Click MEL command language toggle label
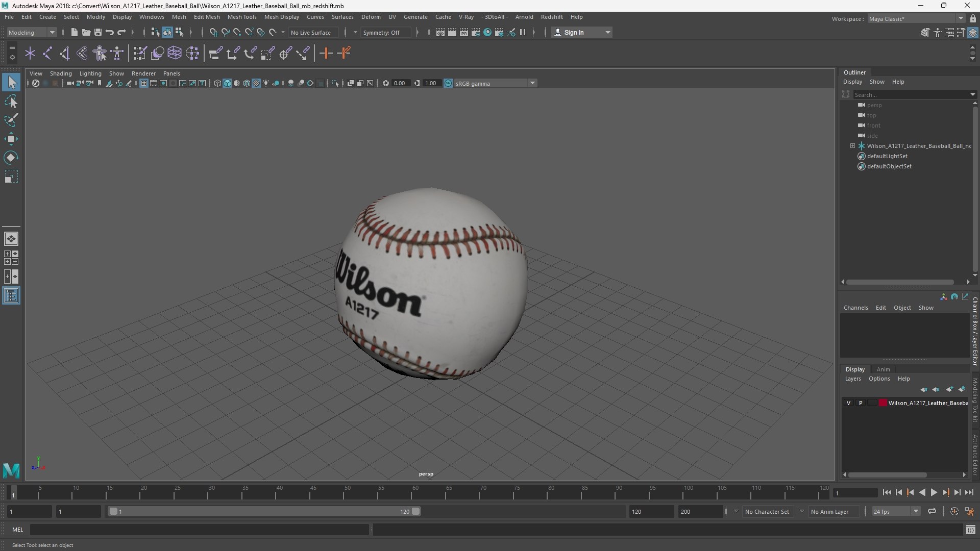980x551 pixels. 18,530
